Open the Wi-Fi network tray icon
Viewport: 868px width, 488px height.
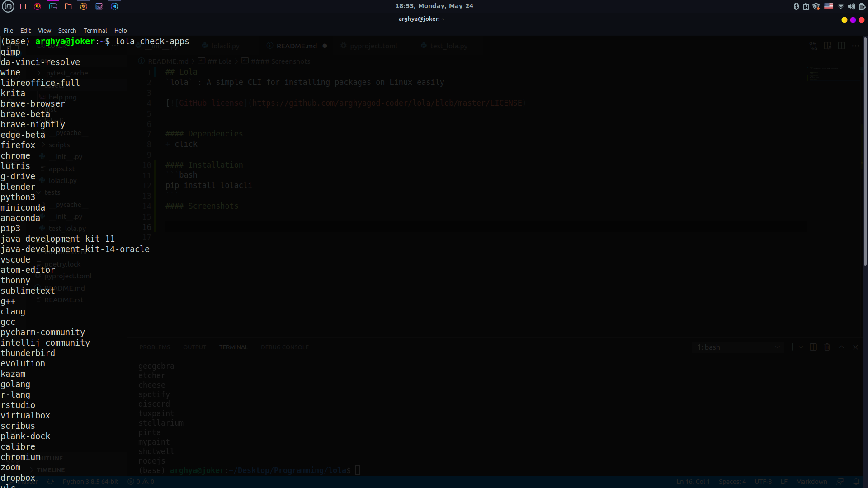click(x=841, y=6)
